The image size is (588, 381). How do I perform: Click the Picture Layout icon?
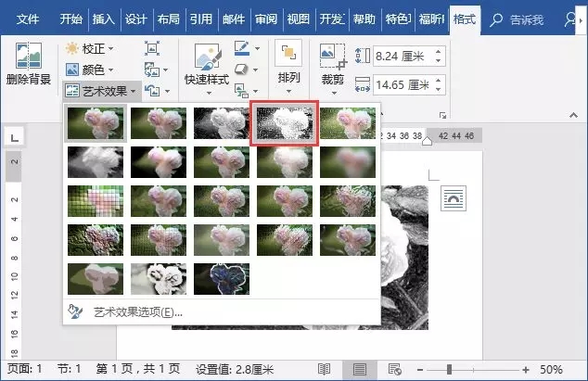[241, 90]
